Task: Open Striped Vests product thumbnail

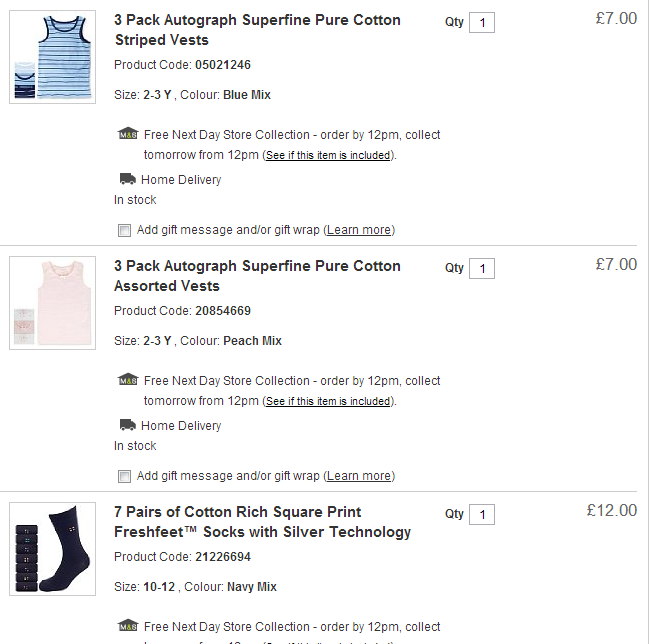Action: [52, 57]
